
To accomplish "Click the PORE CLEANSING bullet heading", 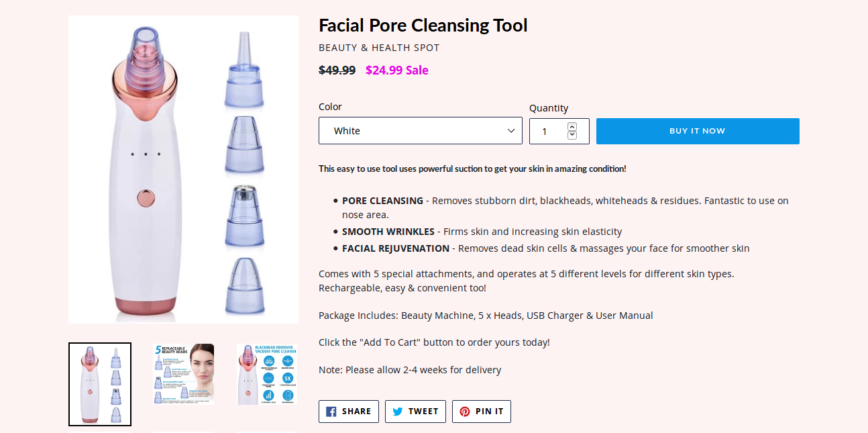I will pos(382,201).
